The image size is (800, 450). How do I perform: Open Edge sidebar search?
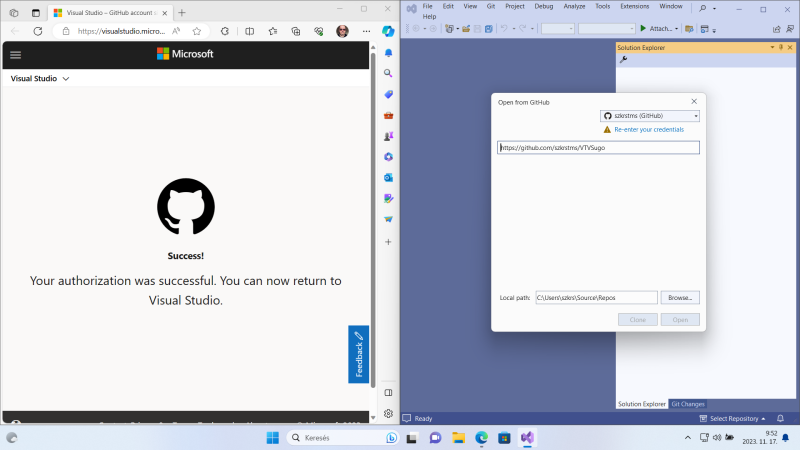[388, 73]
